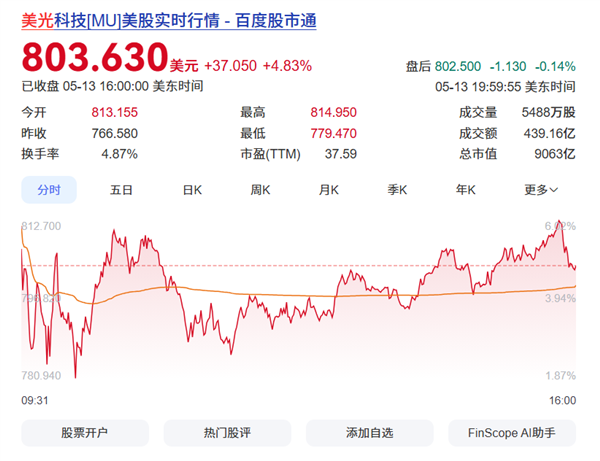Open the 美光科技[MU]美股实时行情 title link
The height and width of the screenshot is (461, 600).
[x=169, y=21]
